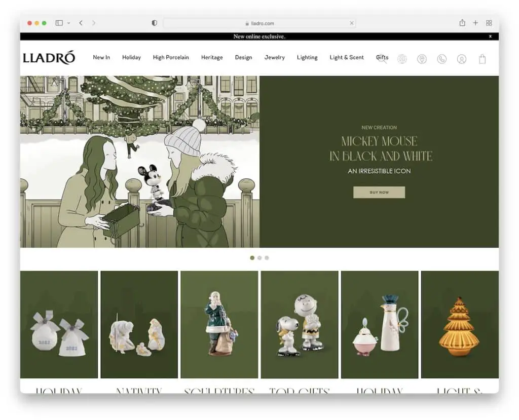Go back with Safari back arrow
Screen dimensions: 519x420
pyautogui.click(x=81, y=23)
